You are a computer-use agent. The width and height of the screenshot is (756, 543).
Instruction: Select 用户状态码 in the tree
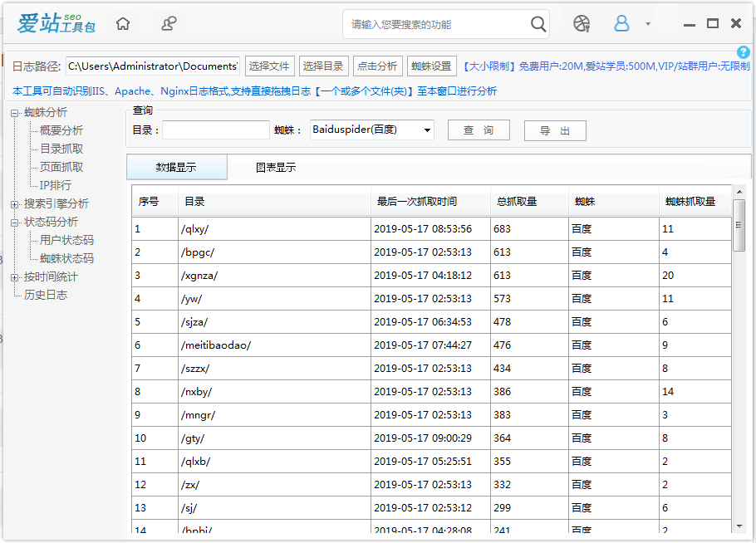pyautogui.click(x=66, y=240)
